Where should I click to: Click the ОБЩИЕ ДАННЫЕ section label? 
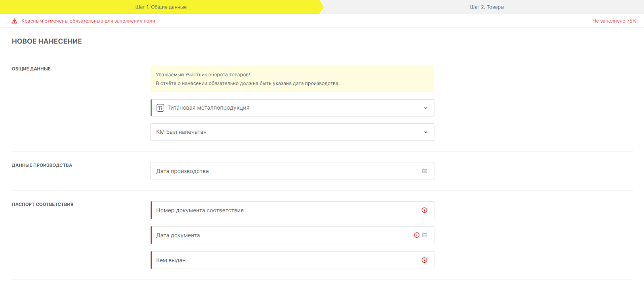pyautogui.click(x=31, y=69)
